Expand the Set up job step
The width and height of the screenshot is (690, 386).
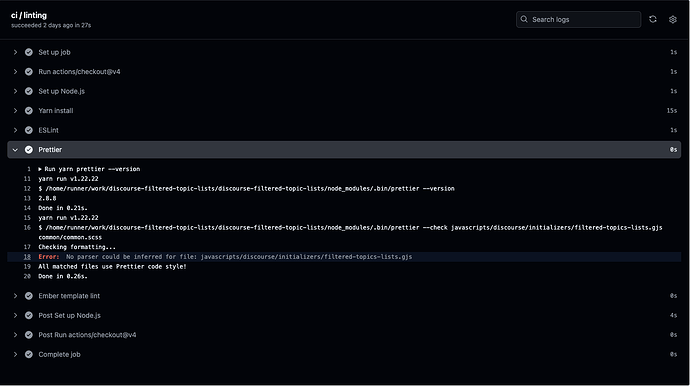point(15,52)
